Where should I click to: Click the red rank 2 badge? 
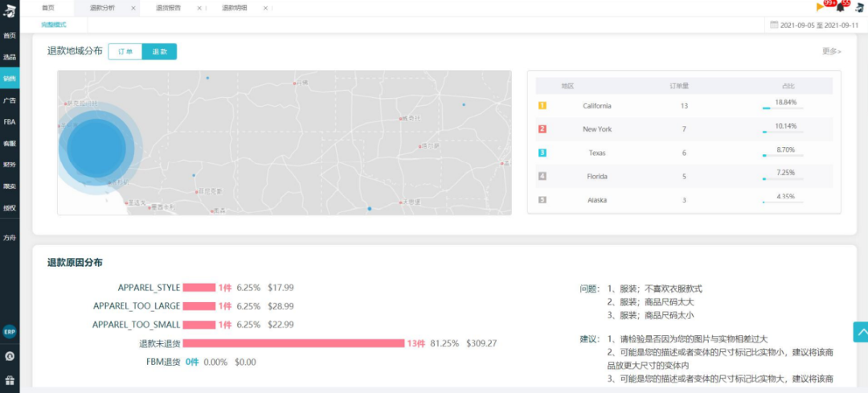542,129
